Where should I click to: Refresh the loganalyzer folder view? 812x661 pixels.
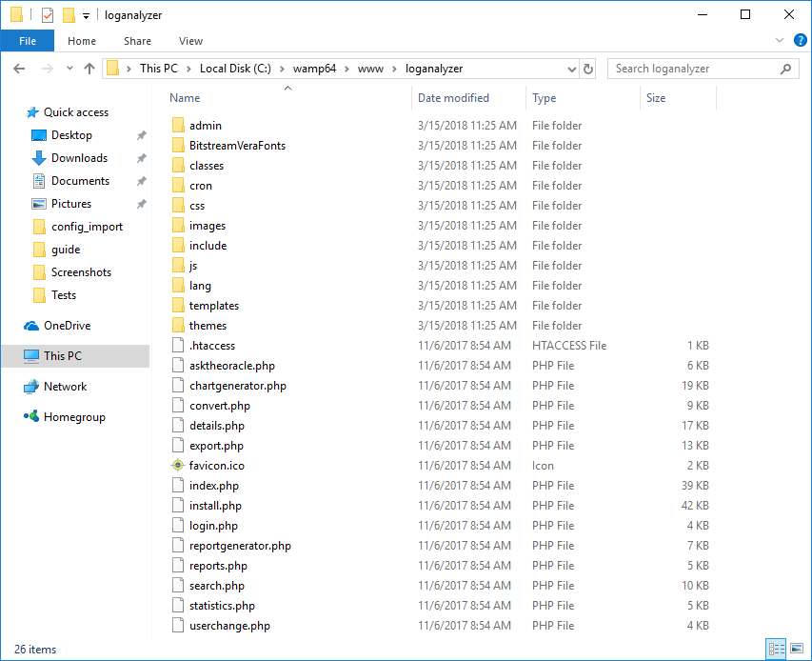coord(588,69)
